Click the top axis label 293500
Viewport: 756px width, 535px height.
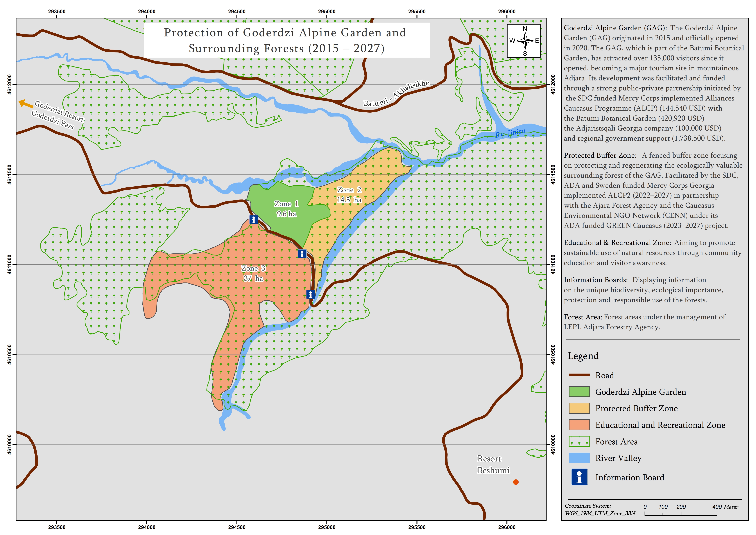[x=57, y=12]
